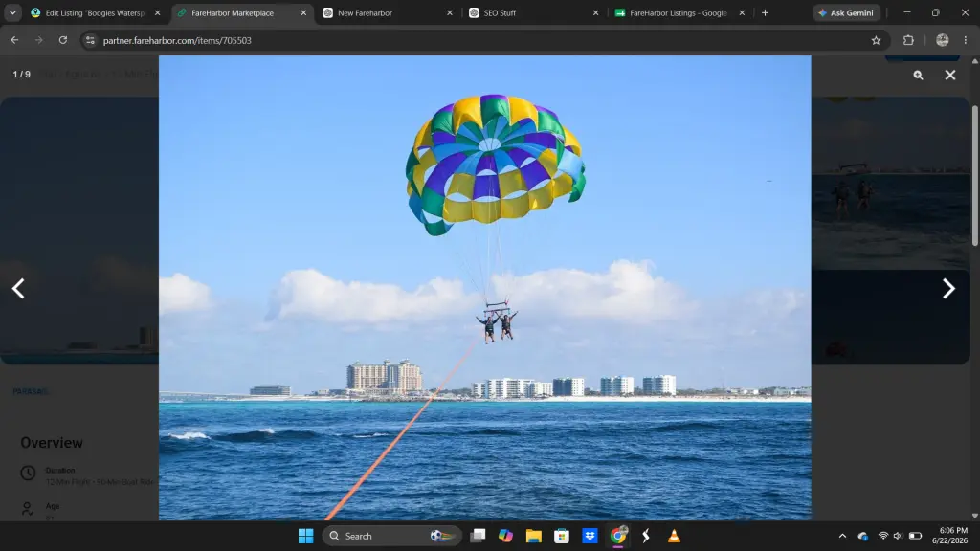Viewport: 980px width, 551px height.
Task: Open the Extensions puzzle icon
Action: pyautogui.click(x=908, y=40)
